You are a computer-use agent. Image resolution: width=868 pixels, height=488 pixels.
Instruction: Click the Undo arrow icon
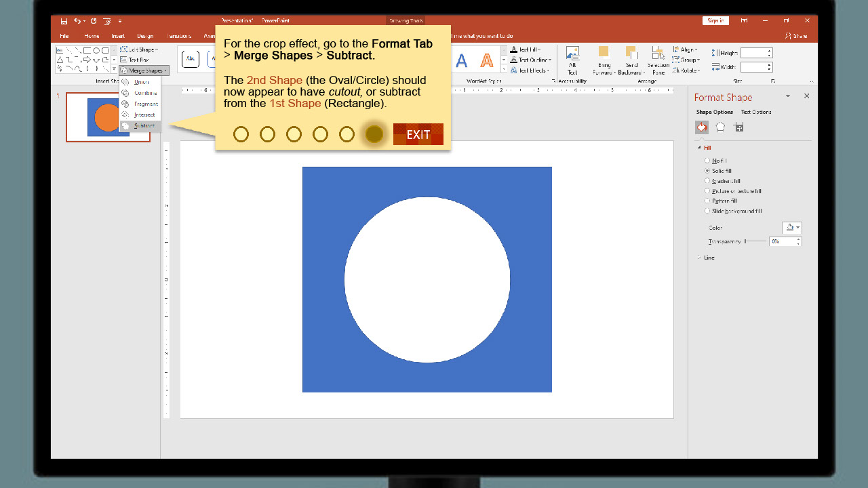click(x=77, y=21)
